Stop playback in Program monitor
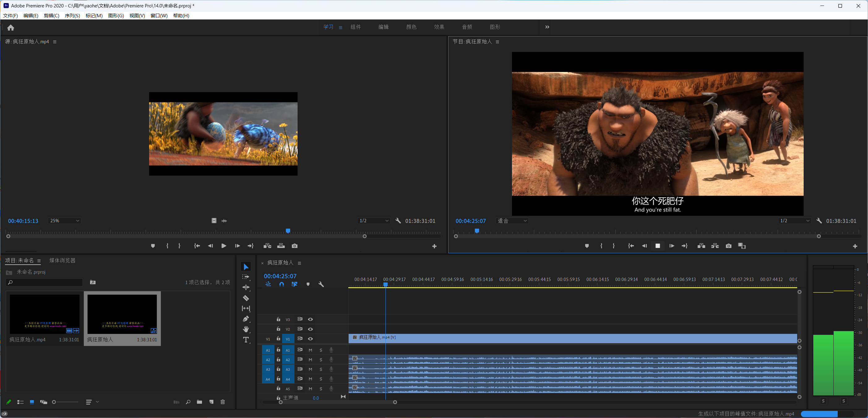868x418 pixels. click(x=657, y=246)
